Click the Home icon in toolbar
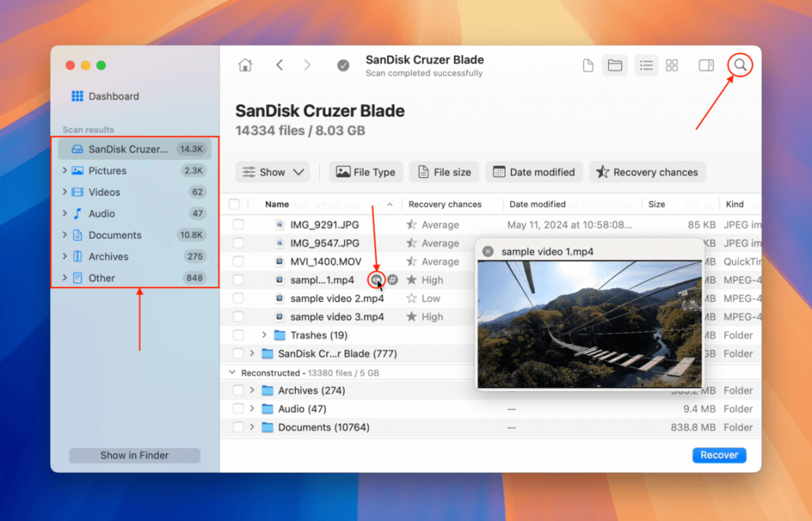This screenshot has width=812, height=521. click(245, 65)
